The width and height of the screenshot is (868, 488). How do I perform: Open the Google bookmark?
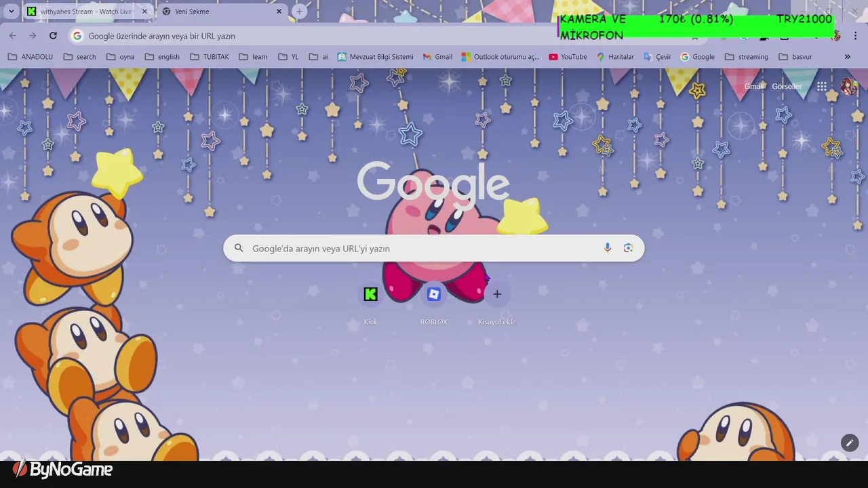697,57
